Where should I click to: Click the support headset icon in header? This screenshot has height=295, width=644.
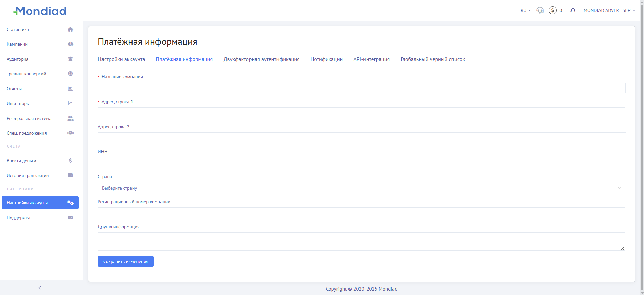540,10
